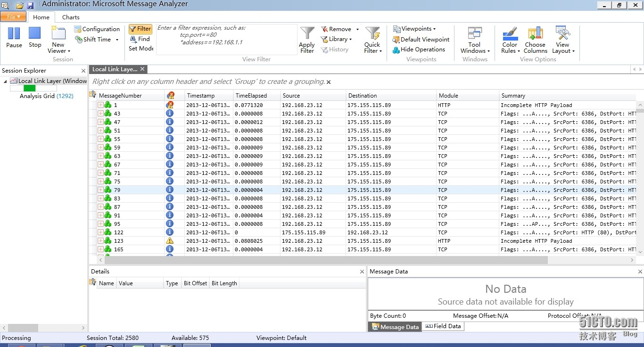644x347 pixels.
Task: Switch to the Home ribbon tab
Action: (41, 17)
